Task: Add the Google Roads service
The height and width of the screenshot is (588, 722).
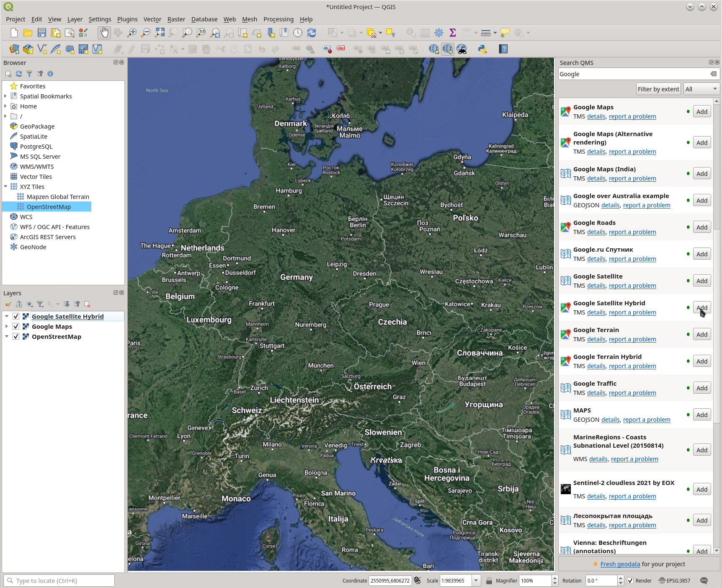Action: tap(702, 227)
